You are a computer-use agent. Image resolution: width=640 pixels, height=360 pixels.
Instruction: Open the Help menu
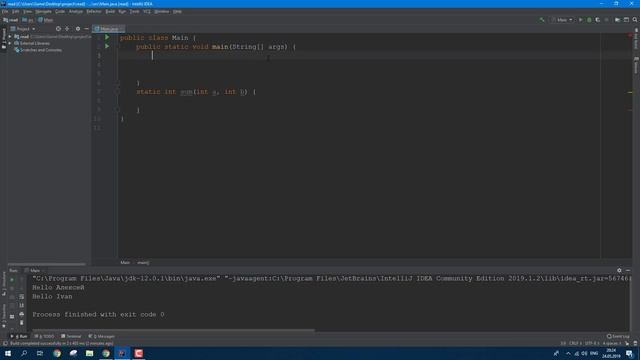[x=177, y=11]
